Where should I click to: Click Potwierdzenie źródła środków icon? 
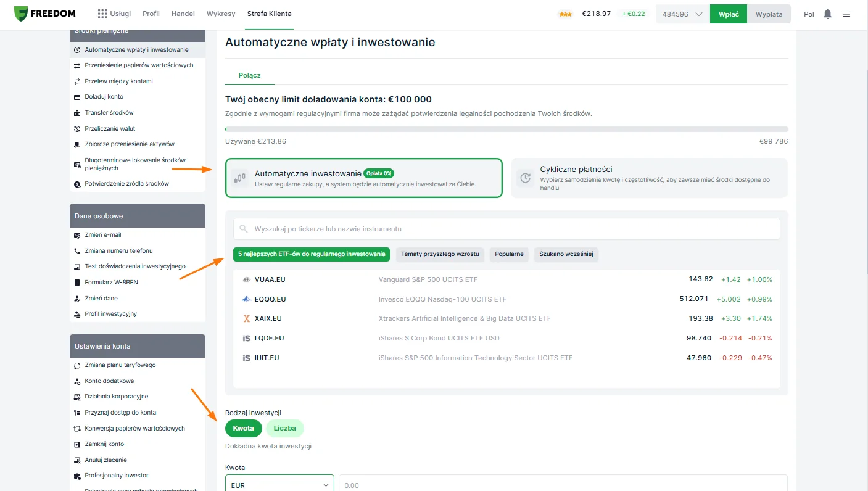point(77,184)
